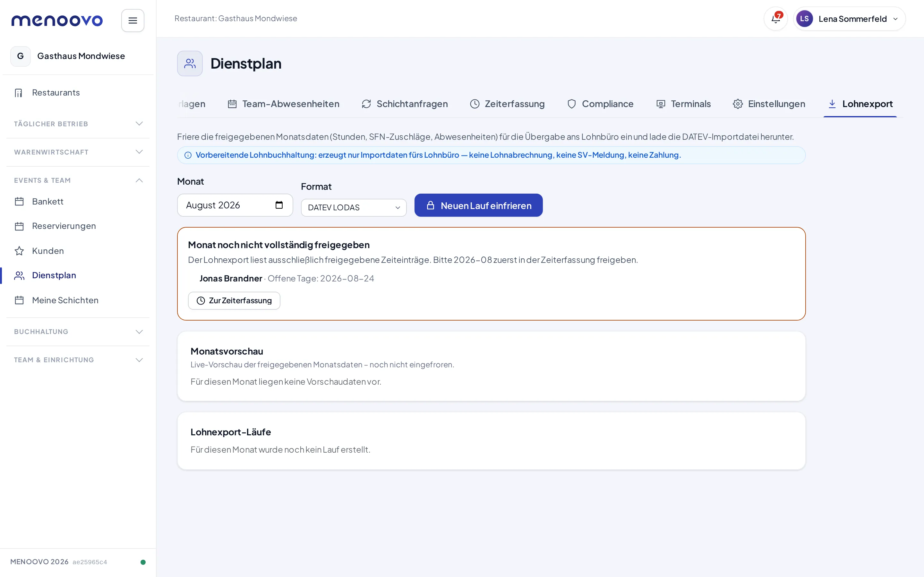This screenshot has height=577, width=924.
Task: Click Neuen Lauf einfrieren button
Action: coord(478,205)
